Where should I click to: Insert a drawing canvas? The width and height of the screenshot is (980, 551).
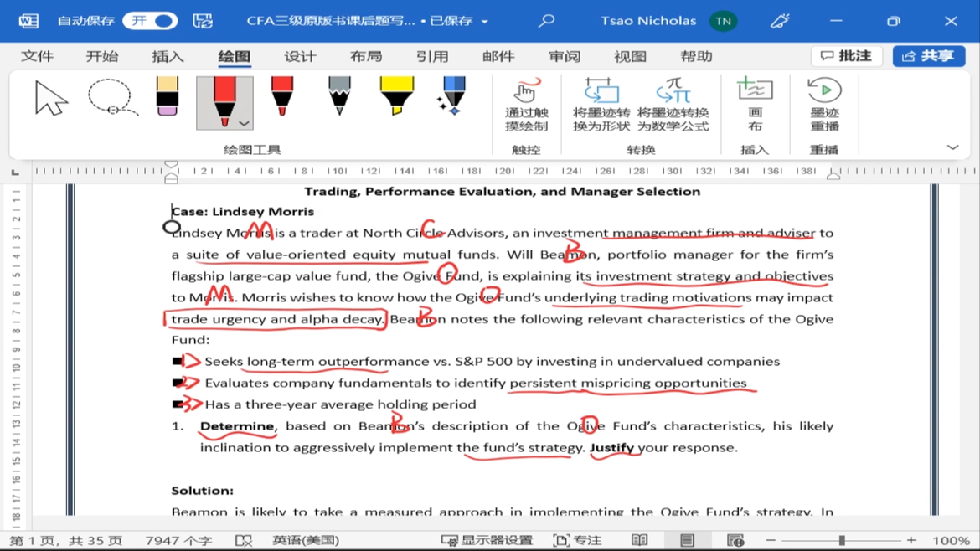point(755,105)
